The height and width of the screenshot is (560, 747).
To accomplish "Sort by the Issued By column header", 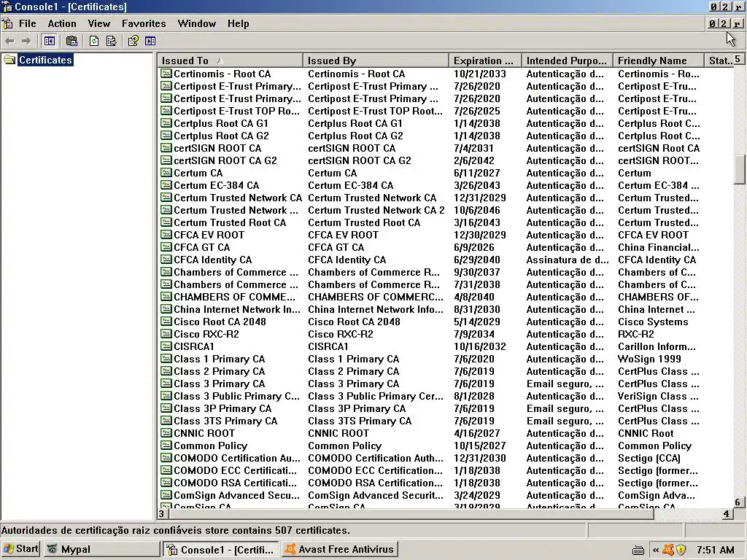I will point(376,61).
